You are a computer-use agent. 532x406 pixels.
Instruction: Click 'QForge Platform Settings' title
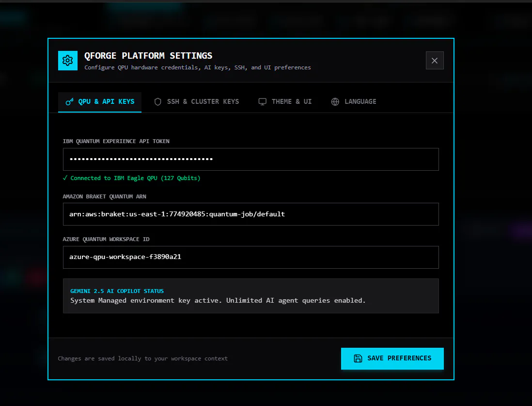click(148, 55)
